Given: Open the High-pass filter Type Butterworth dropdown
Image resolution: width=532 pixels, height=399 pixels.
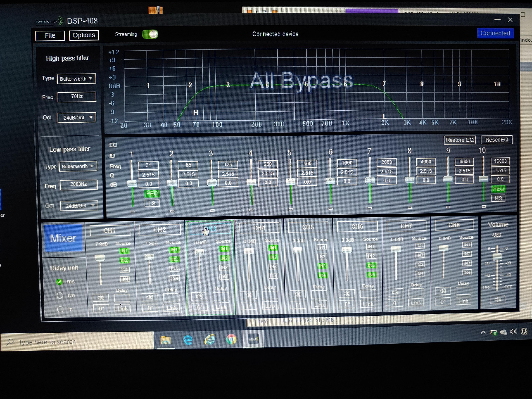Looking at the screenshot, I should 76,79.
